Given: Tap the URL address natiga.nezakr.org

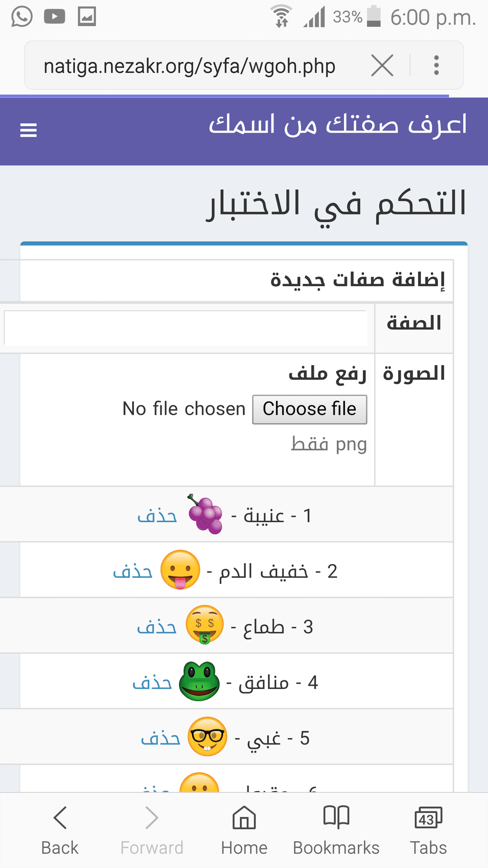Looking at the screenshot, I should point(190,66).
